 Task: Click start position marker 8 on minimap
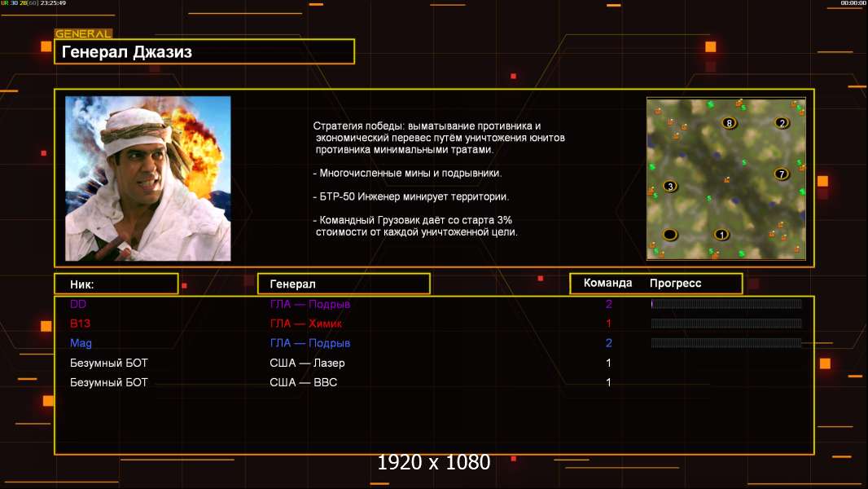click(x=729, y=123)
